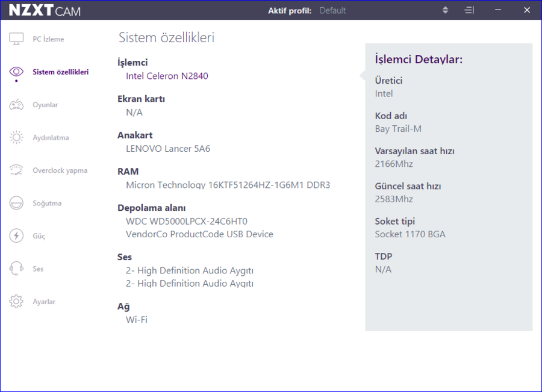Click the Sistem özellikleri eye icon
542x392 pixels.
coord(16,72)
